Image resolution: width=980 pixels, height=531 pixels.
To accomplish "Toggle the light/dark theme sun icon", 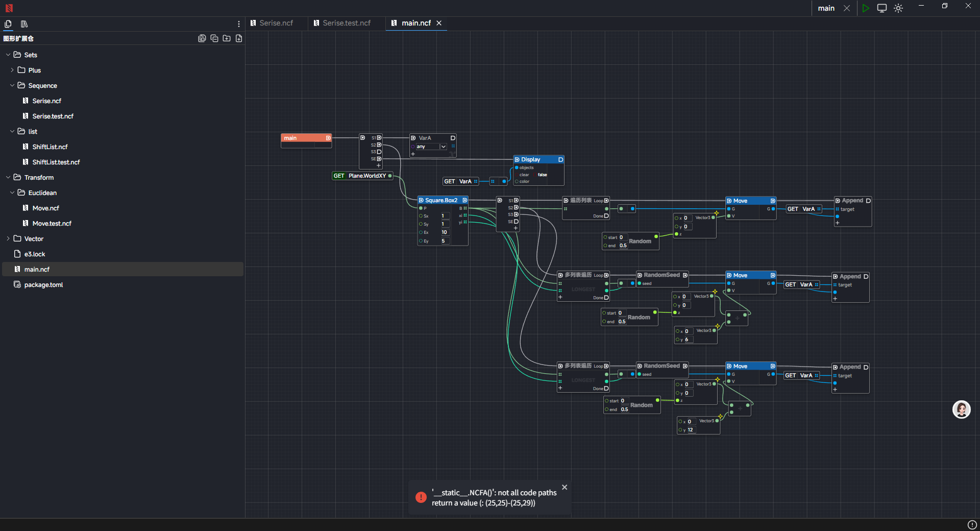I will 898,8.
